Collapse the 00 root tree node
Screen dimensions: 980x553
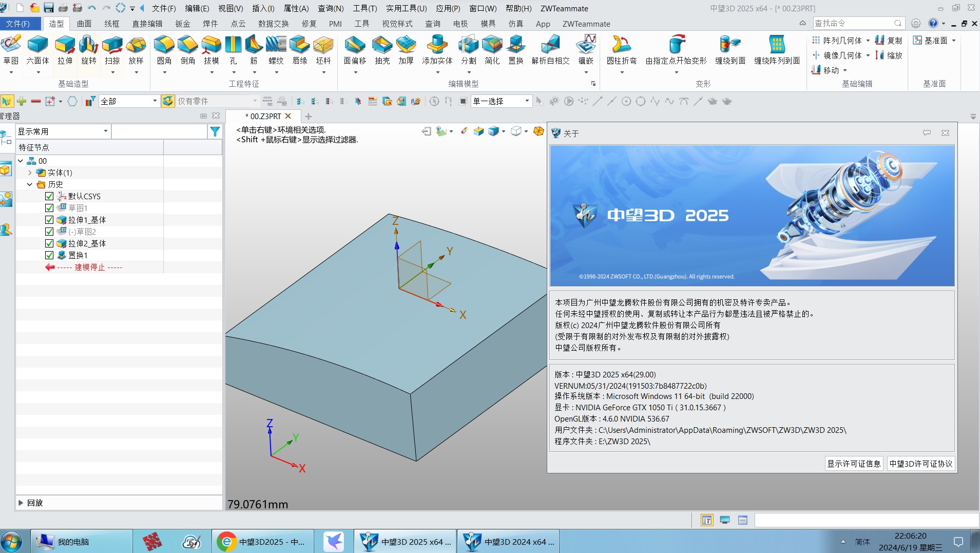[x=21, y=161]
